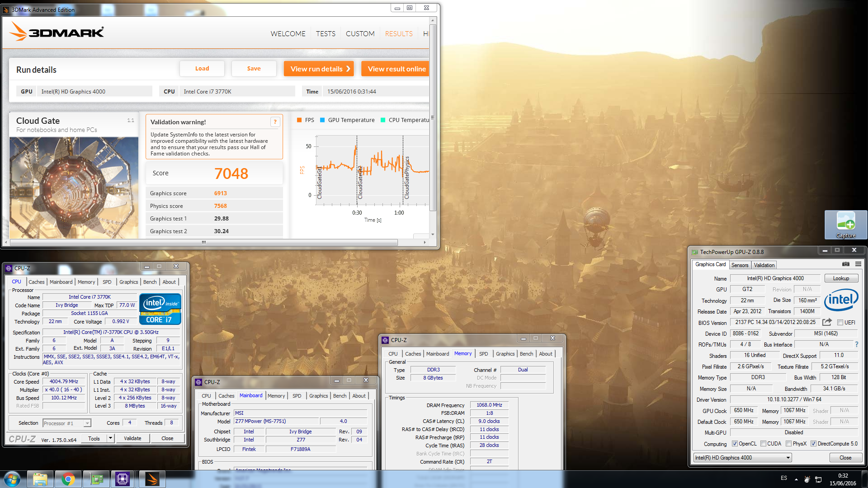
Task: Click View run details button
Action: point(319,69)
